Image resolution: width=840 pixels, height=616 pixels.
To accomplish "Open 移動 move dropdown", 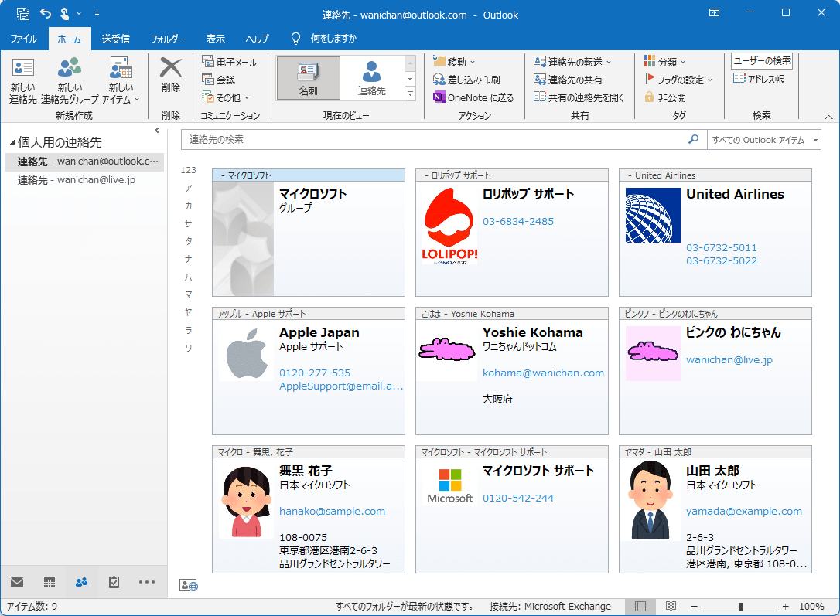I will (454, 62).
